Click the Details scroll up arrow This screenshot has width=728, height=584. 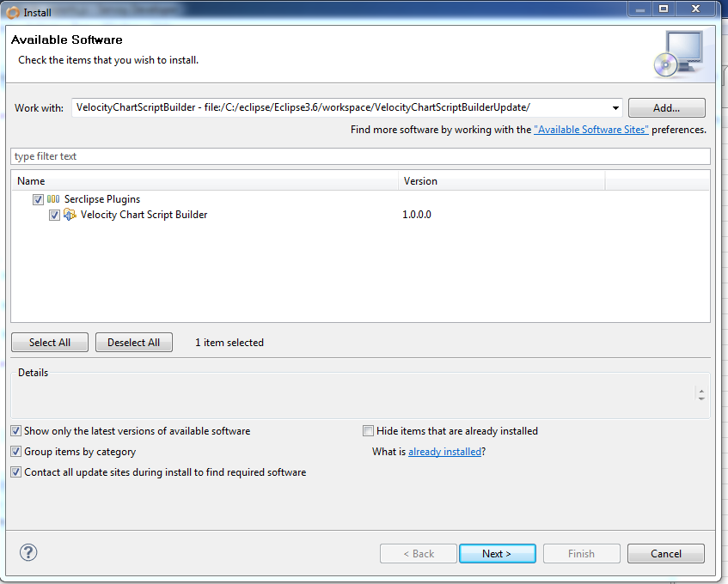click(701, 391)
